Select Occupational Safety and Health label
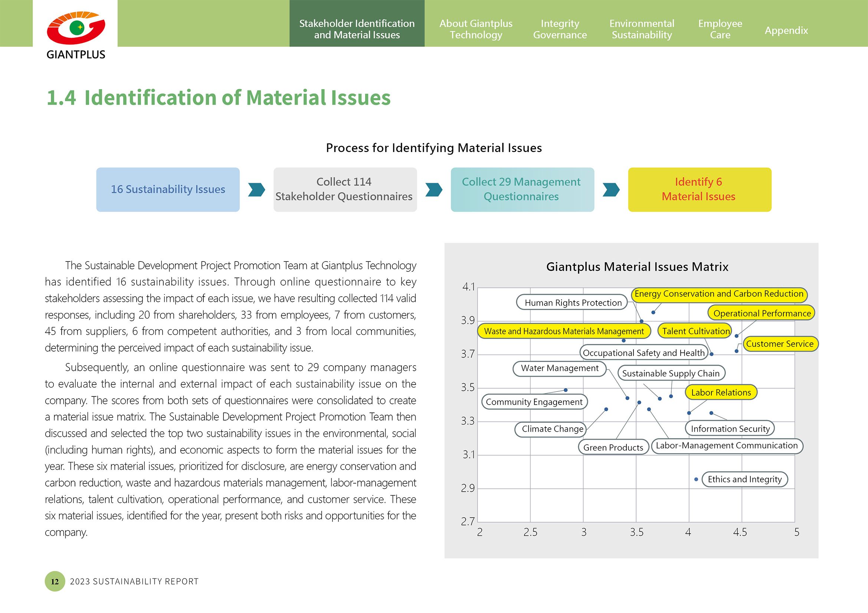The height and width of the screenshot is (613, 868). (x=643, y=352)
